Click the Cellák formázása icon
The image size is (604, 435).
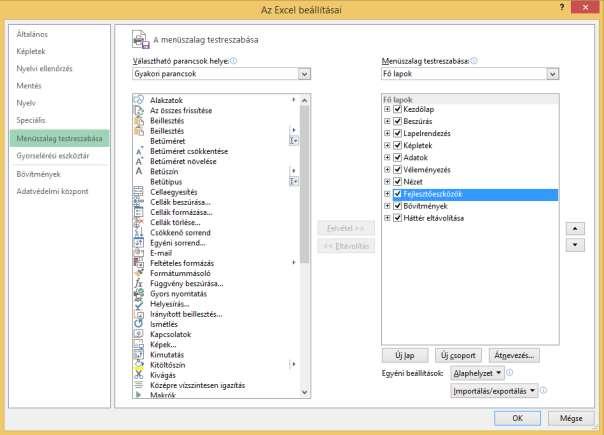[x=138, y=212]
